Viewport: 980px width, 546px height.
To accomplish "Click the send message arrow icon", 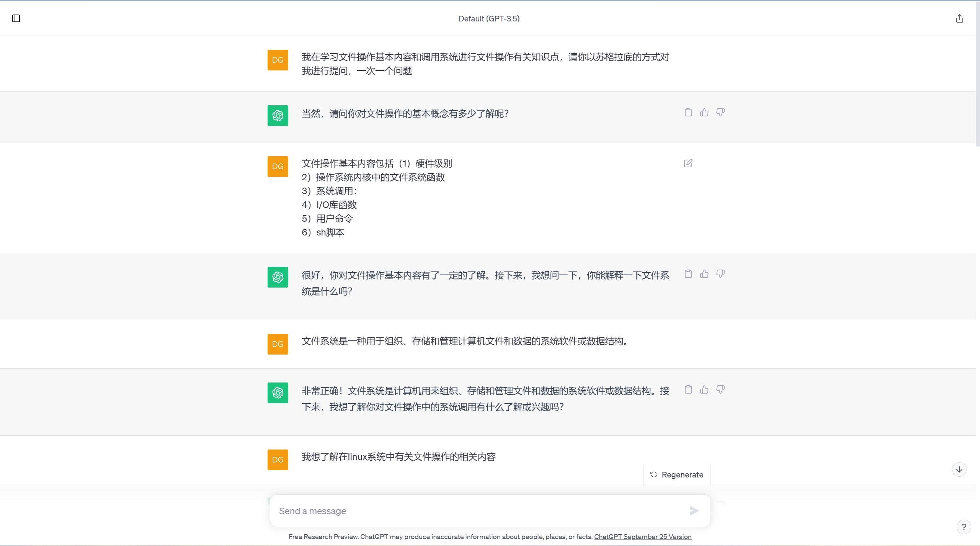I will point(694,511).
